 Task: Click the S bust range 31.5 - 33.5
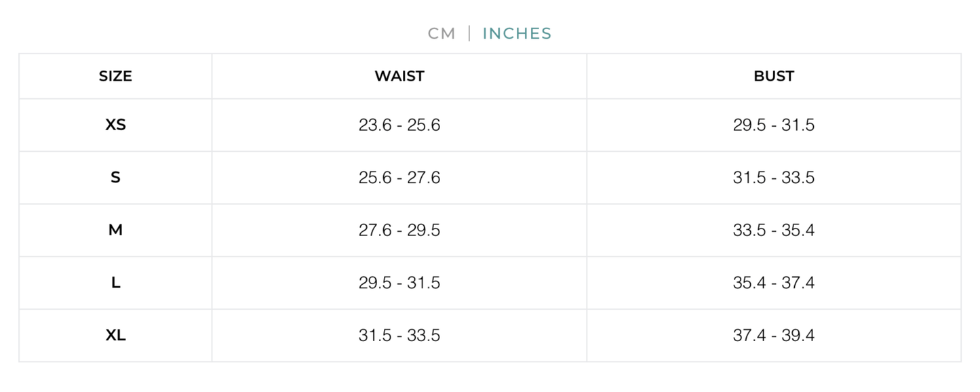coord(774,177)
